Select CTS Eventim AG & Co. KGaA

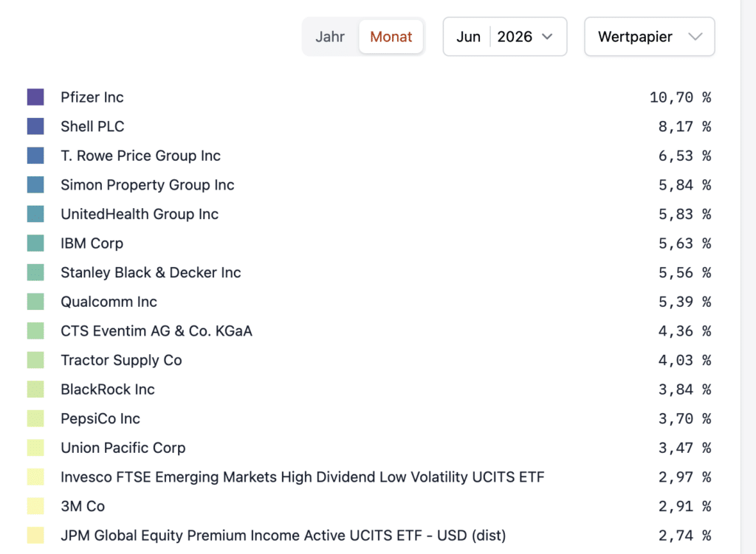point(369,331)
